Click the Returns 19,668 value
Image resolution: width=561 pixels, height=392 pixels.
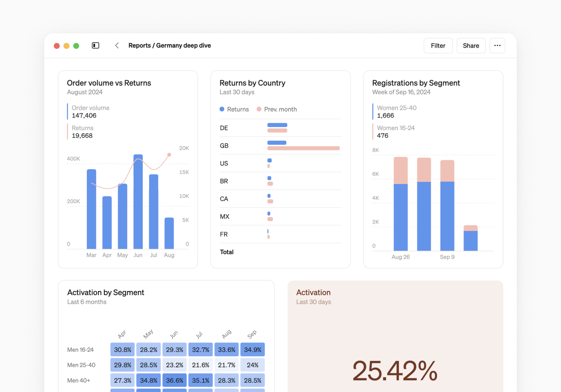[x=82, y=136]
